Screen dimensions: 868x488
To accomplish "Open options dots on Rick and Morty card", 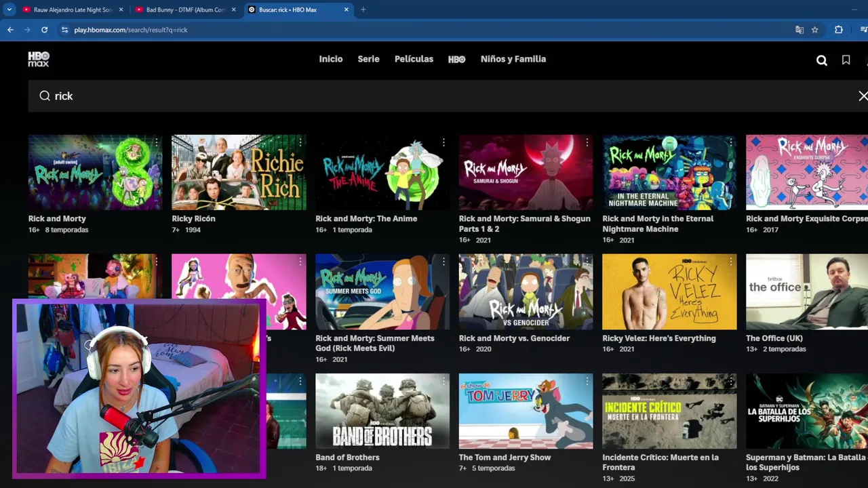I will [156, 143].
